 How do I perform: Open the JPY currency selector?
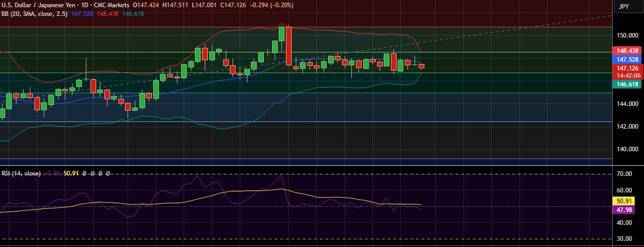pos(623,6)
